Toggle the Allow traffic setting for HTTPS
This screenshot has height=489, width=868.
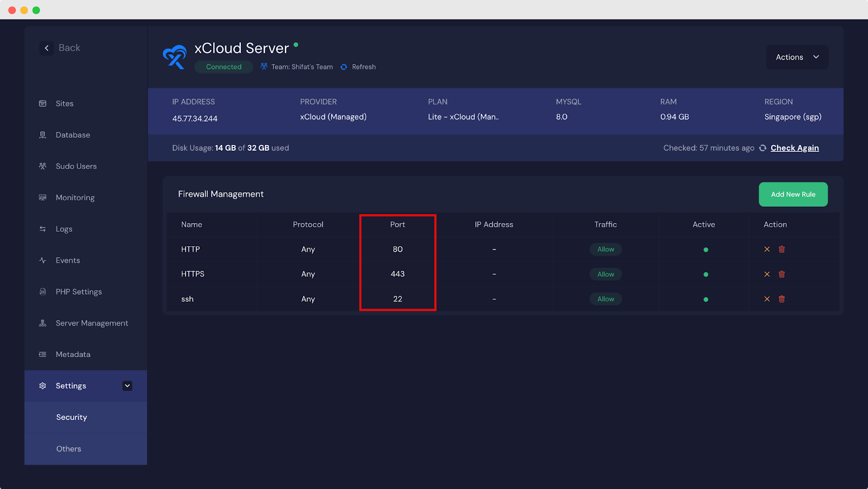click(605, 274)
